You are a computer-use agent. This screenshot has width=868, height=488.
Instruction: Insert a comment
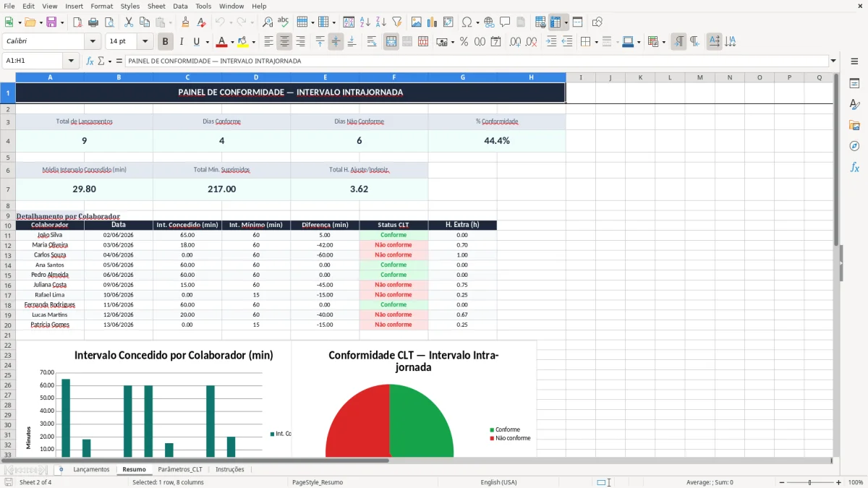pos(505,22)
